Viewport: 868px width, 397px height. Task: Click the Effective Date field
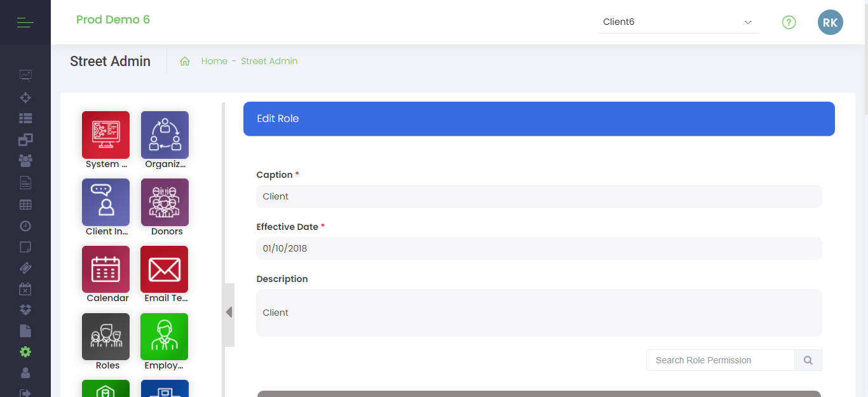[x=539, y=248]
